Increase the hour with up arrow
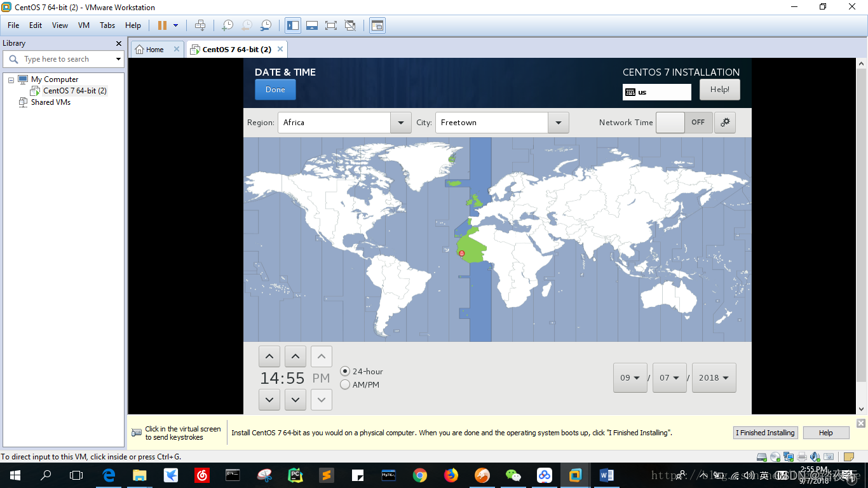The width and height of the screenshot is (868, 488). click(x=269, y=356)
